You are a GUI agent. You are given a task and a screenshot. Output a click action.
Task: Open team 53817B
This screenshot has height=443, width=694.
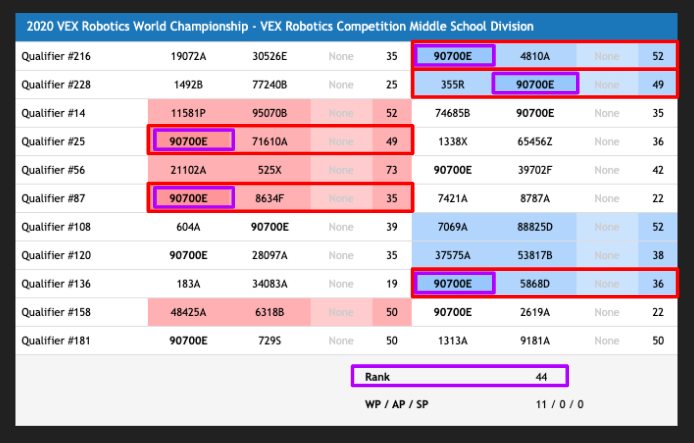coord(535,255)
